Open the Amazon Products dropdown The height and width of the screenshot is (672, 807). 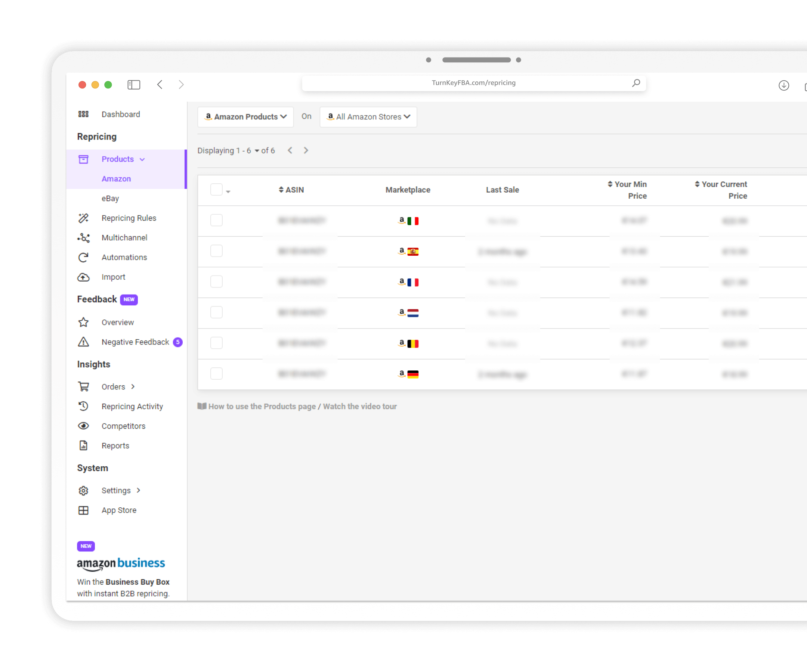coord(245,117)
